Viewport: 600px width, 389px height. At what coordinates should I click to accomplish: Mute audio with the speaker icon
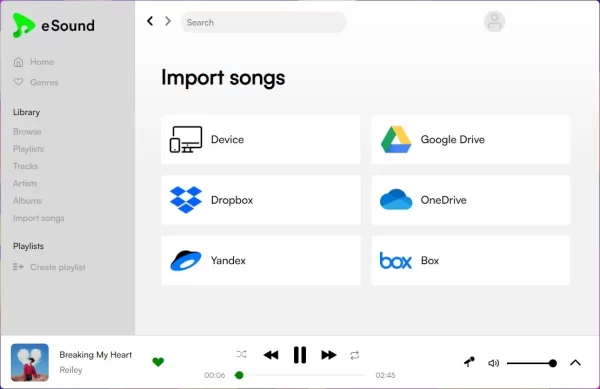pos(494,363)
